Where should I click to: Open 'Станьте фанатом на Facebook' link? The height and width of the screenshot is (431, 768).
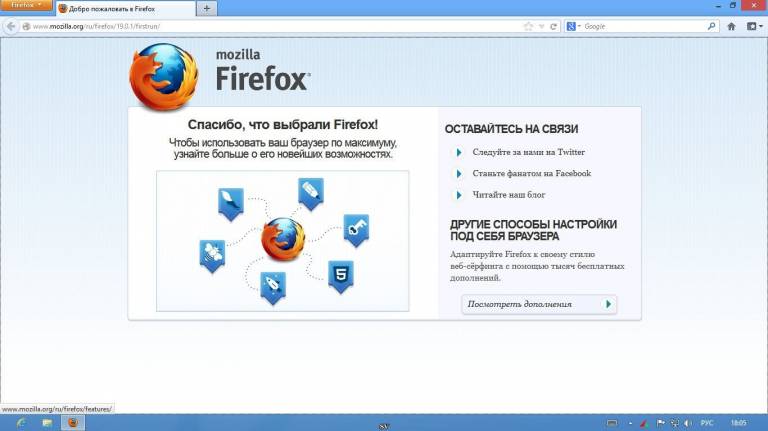(x=531, y=173)
